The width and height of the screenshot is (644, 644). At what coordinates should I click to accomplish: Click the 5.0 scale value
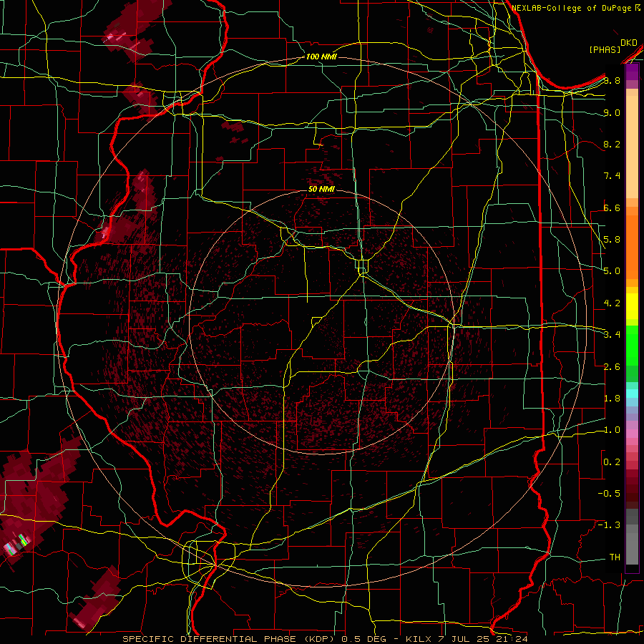click(612, 271)
